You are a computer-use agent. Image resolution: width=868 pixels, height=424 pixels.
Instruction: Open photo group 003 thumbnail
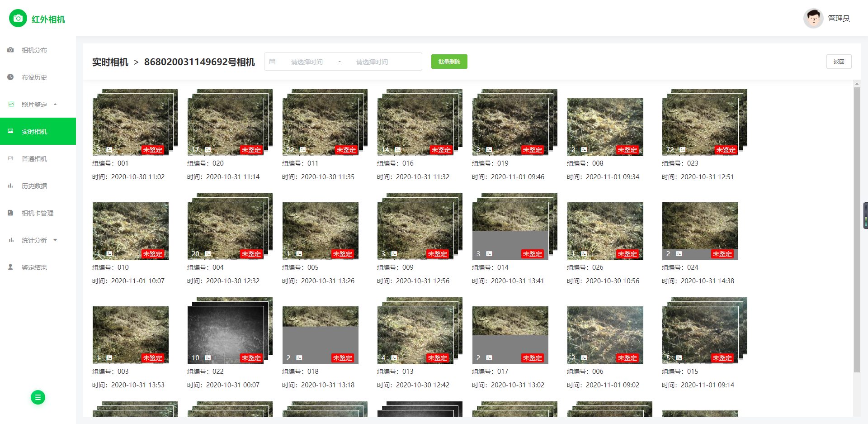click(131, 335)
